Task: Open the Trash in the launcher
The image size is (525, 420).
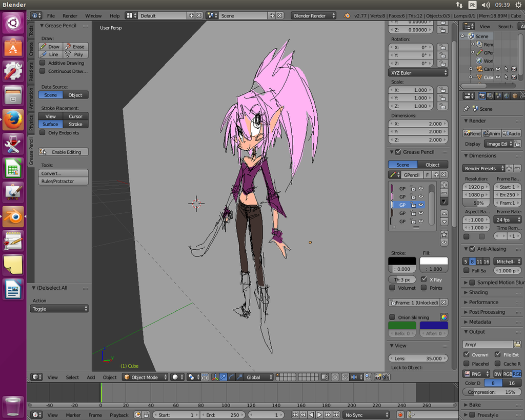Action: click(13, 406)
